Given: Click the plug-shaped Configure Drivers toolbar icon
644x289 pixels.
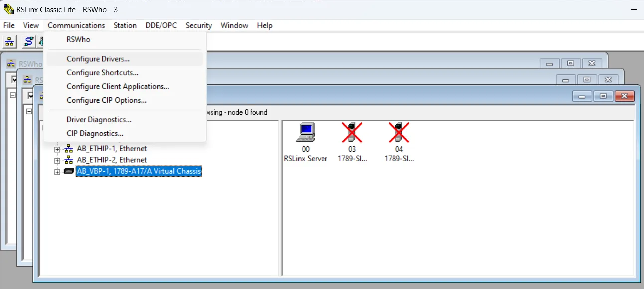Looking at the screenshot, I should point(28,42).
